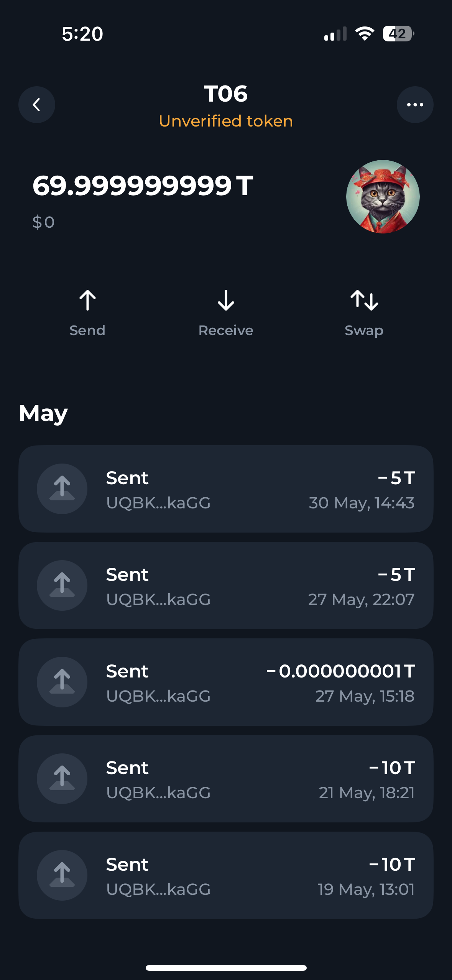Tap the sent icon for 21 May transaction
This screenshot has height=980, width=452.
click(x=62, y=779)
